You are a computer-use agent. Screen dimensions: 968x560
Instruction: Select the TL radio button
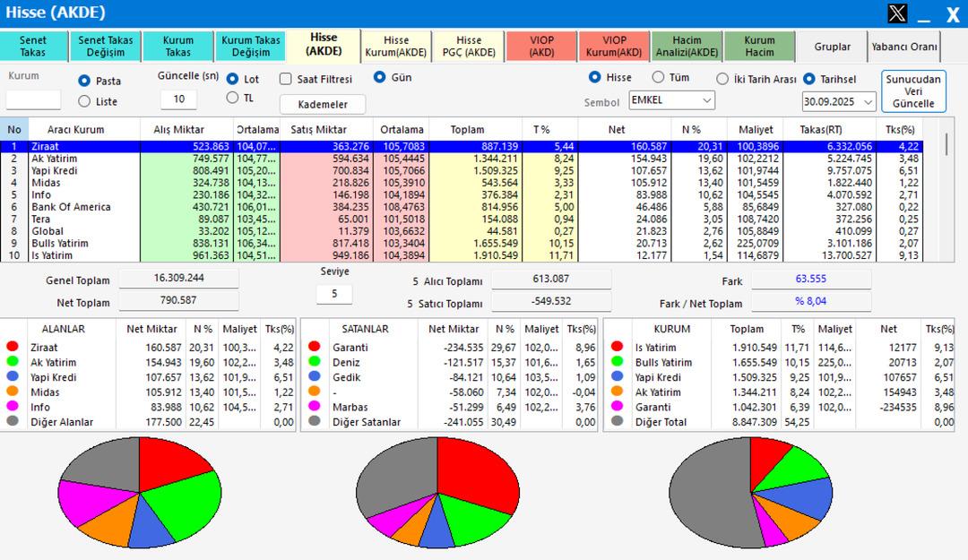click(x=233, y=98)
